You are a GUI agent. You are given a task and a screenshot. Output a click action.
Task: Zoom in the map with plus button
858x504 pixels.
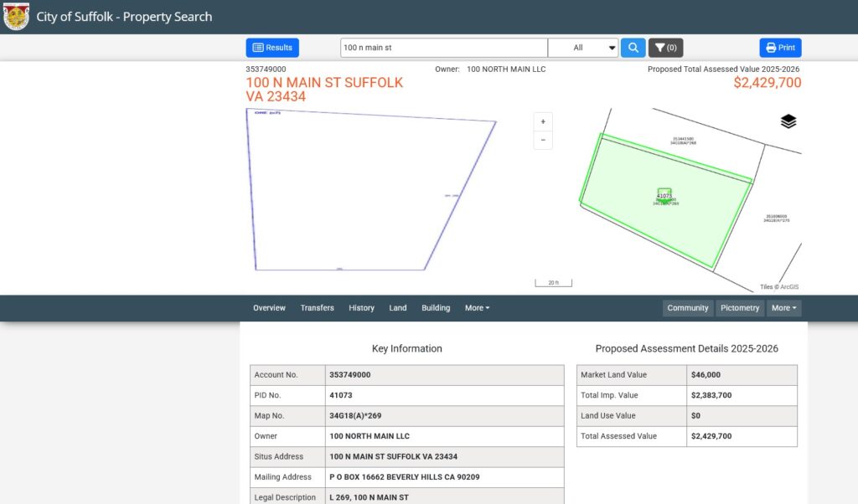[x=543, y=121]
